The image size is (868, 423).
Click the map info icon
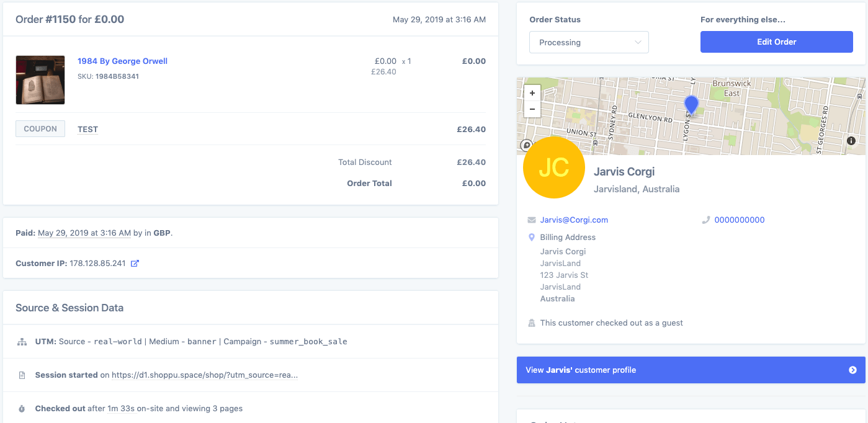pos(851,141)
